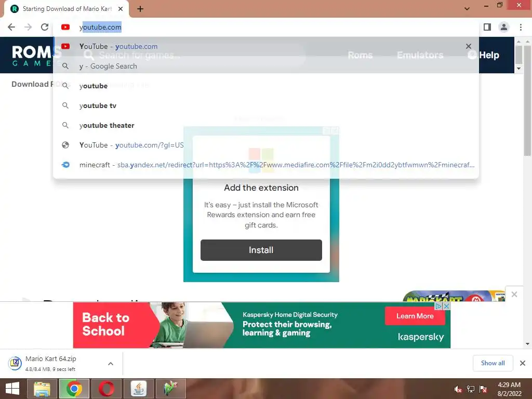Viewport: 532px width, 399px height.
Task: Open the AdChoices icon on Kaspersky banner
Action: click(438, 306)
